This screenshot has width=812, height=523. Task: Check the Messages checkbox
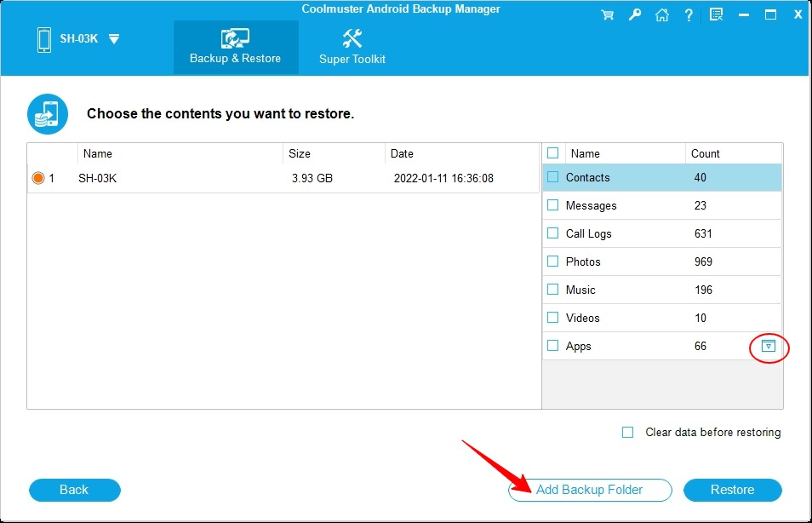click(x=553, y=204)
